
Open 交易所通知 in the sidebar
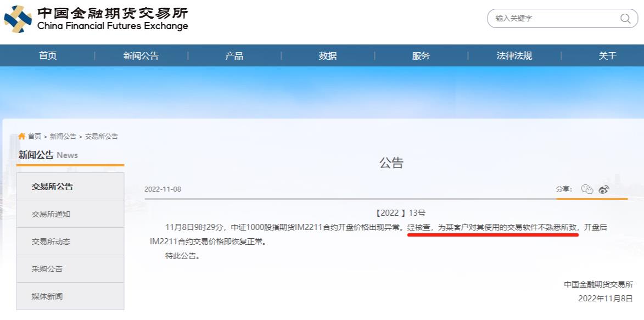[51, 214]
